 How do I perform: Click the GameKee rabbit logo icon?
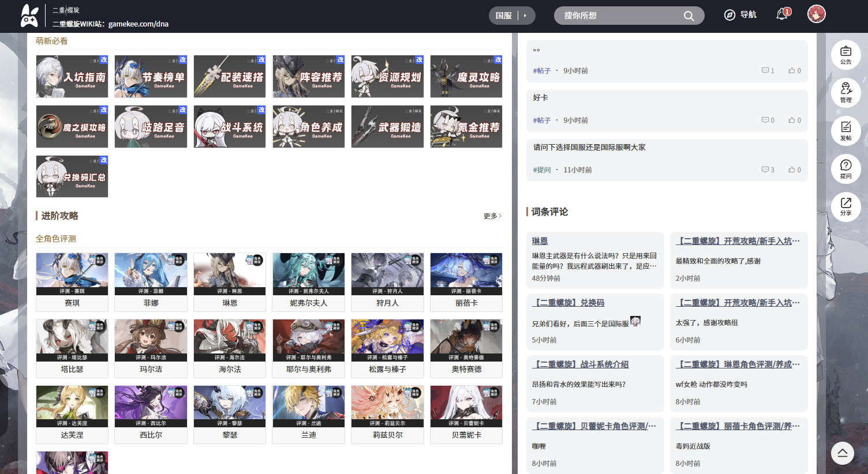(29, 16)
